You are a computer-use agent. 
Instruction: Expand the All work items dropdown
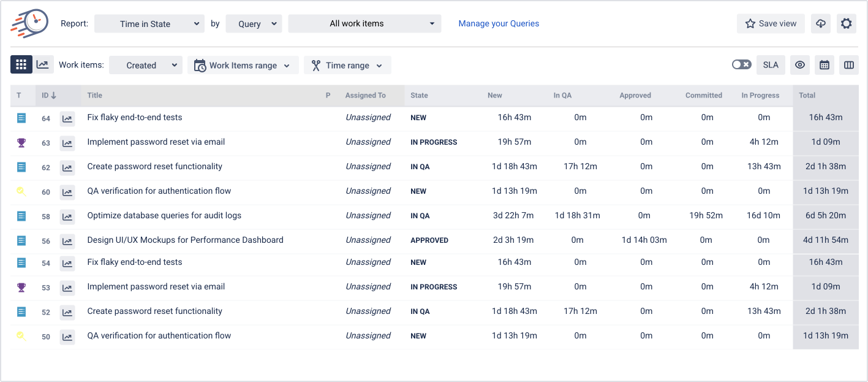coord(364,24)
